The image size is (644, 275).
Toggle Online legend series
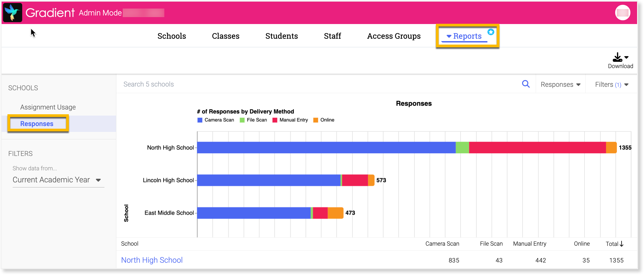point(324,120)
